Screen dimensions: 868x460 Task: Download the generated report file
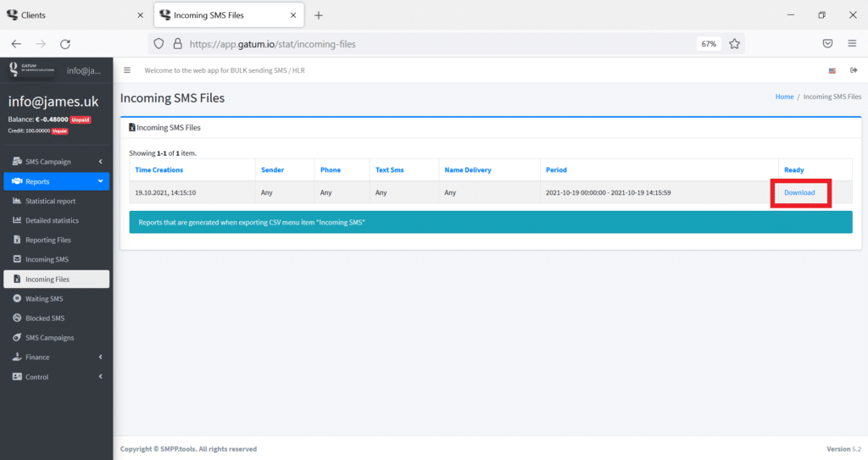tap(799, 192)
